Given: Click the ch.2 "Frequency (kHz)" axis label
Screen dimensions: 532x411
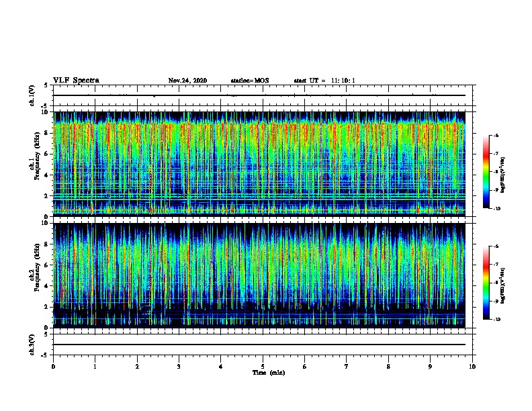Looking at the screenshot, I should pyautogui.click(x=37, y=267).
